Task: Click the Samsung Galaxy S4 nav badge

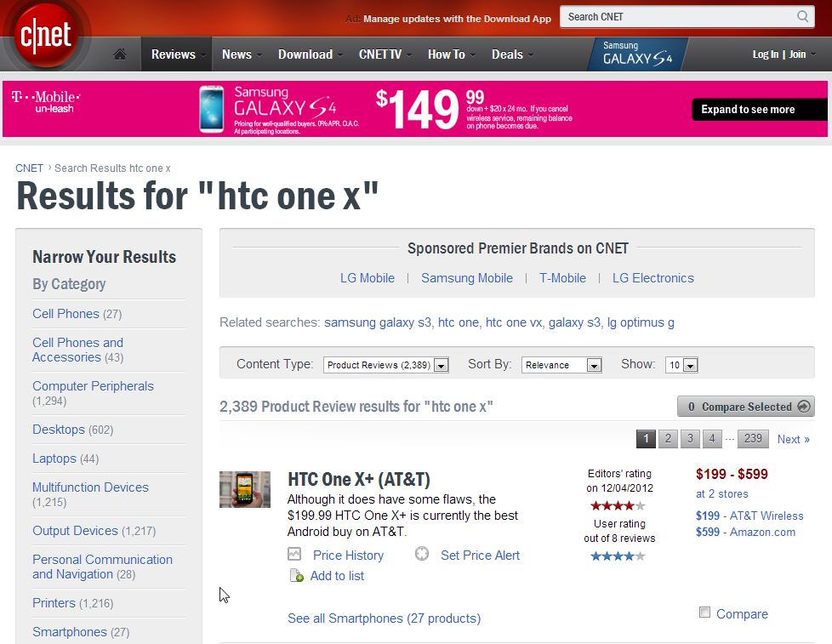Action: (x=637, y=54)
